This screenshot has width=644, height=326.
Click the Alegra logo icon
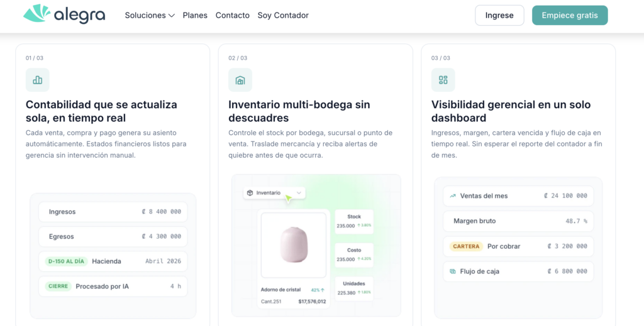click(36, 14)
